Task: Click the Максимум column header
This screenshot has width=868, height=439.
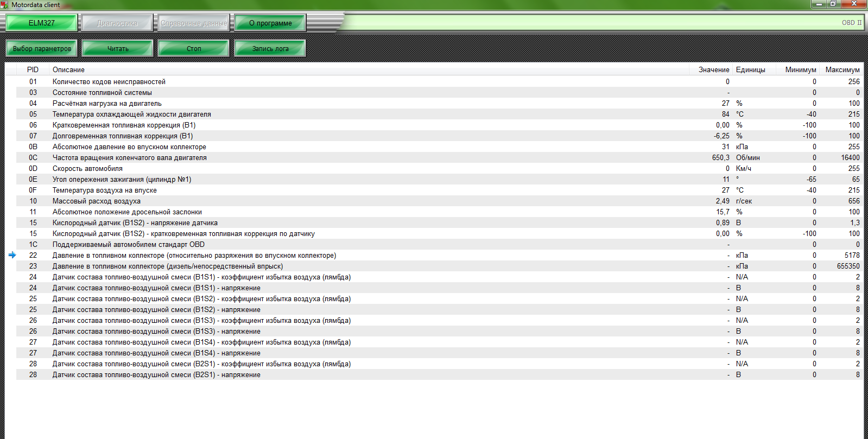Action: pyautogui.click(x=842, y=69)
